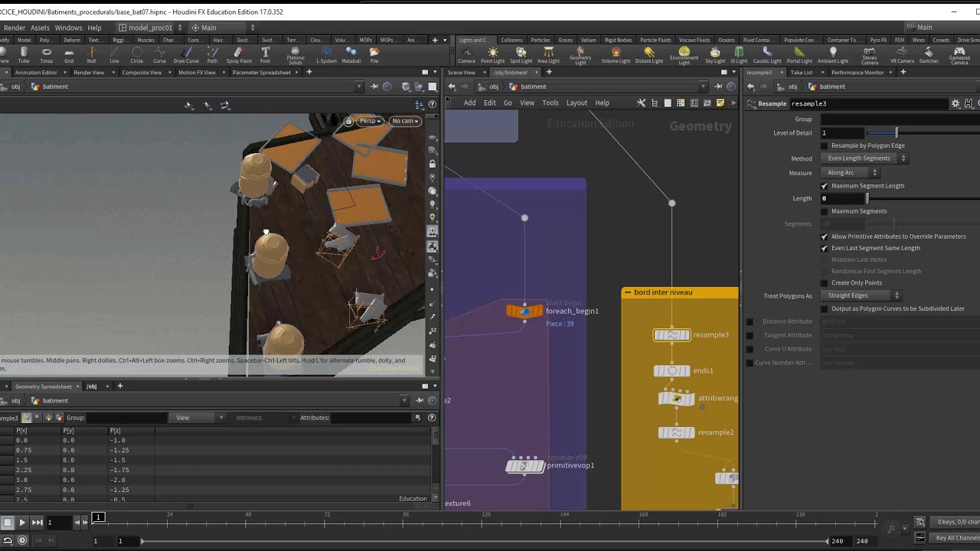Image resolution: width=980 pixels, height=551 pixels.
Task: Open the Persp viewport dropdown
Action: pyautogui.click(x=371, y=121)
